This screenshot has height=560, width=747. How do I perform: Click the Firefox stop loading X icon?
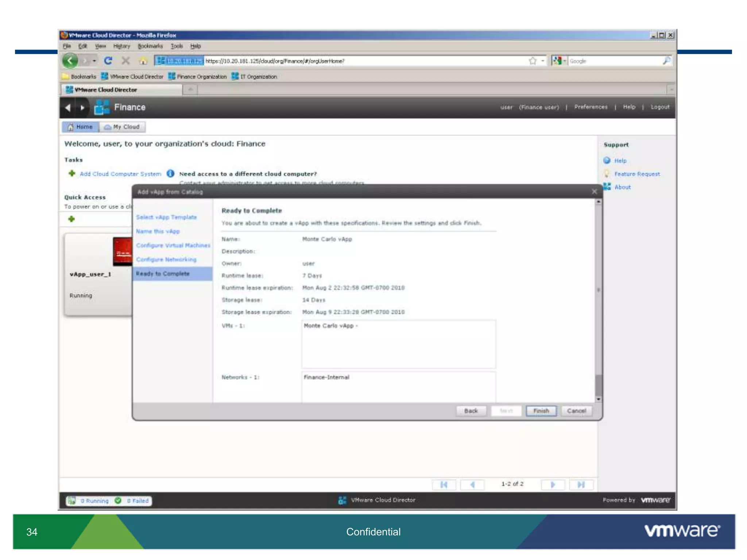coord(125,61)
